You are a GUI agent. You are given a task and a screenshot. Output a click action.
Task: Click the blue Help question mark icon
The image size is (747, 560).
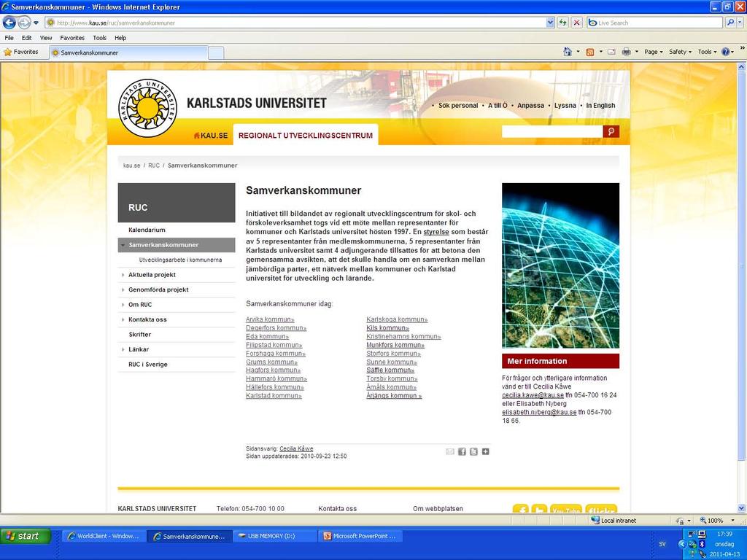click(x=725, y=52)
